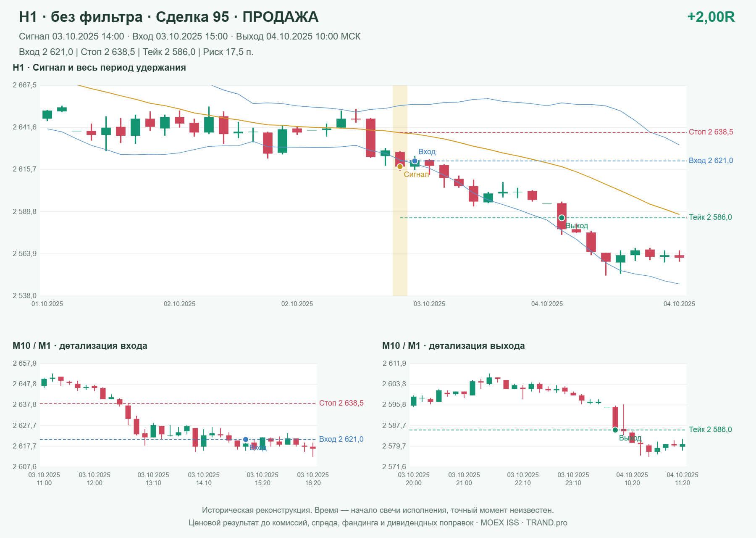
Task: Click the 'Выход' annotation on H1 chart
Action: pyautogui.click(x=577, y=226)
